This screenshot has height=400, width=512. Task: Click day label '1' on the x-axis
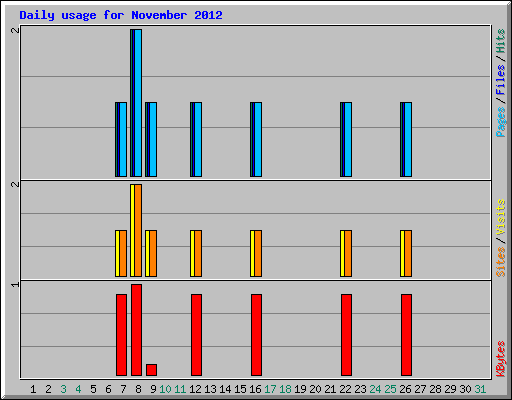[33, 389]
